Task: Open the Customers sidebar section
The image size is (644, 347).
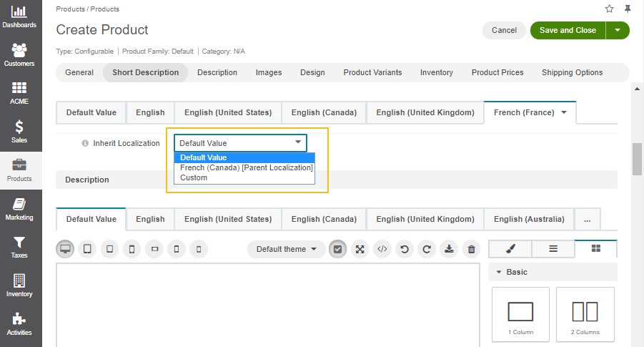Action: pos(19,55)
